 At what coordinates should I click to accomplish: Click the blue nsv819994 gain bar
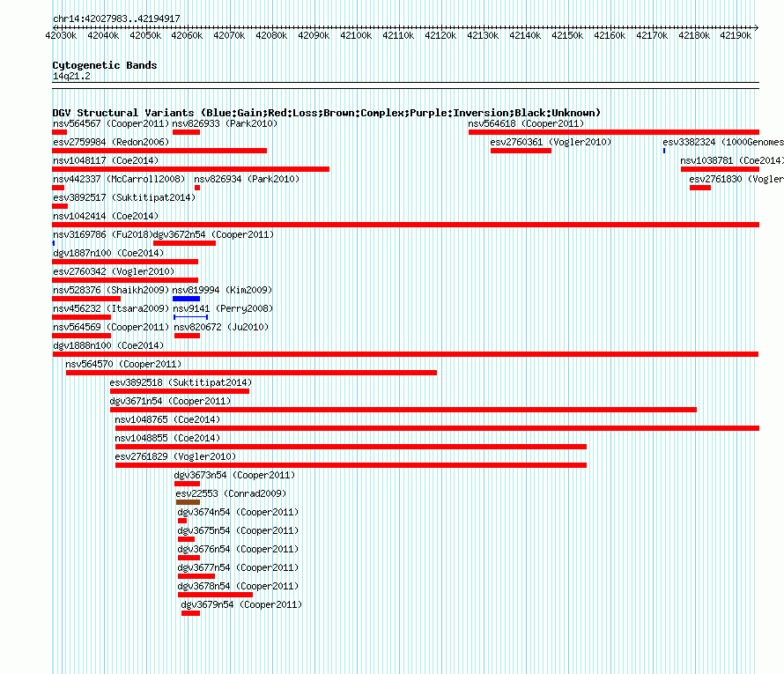pos(186,299)
